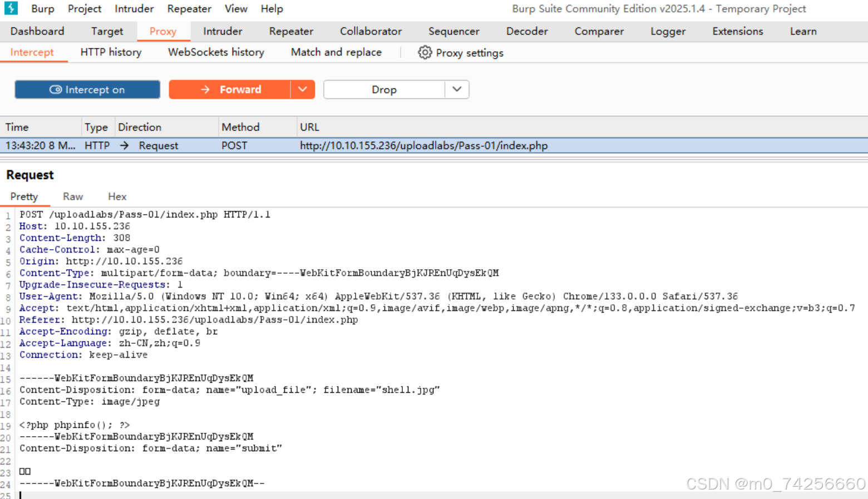The width and height of the screenshot is (868, 499).
Task: Click the final boundary line ending with --
Action: click(x=142, y=483)
